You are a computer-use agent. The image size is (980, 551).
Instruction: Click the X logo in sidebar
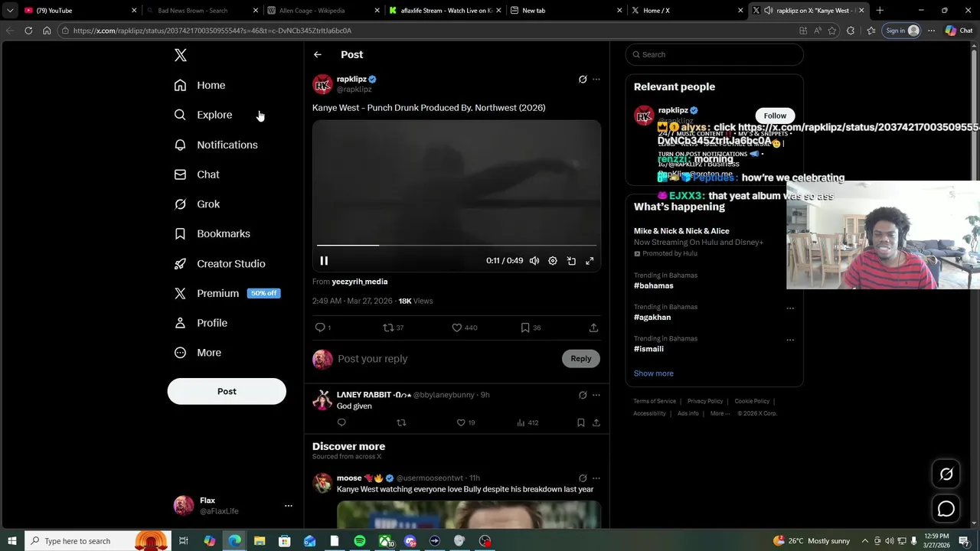(181, 55)
